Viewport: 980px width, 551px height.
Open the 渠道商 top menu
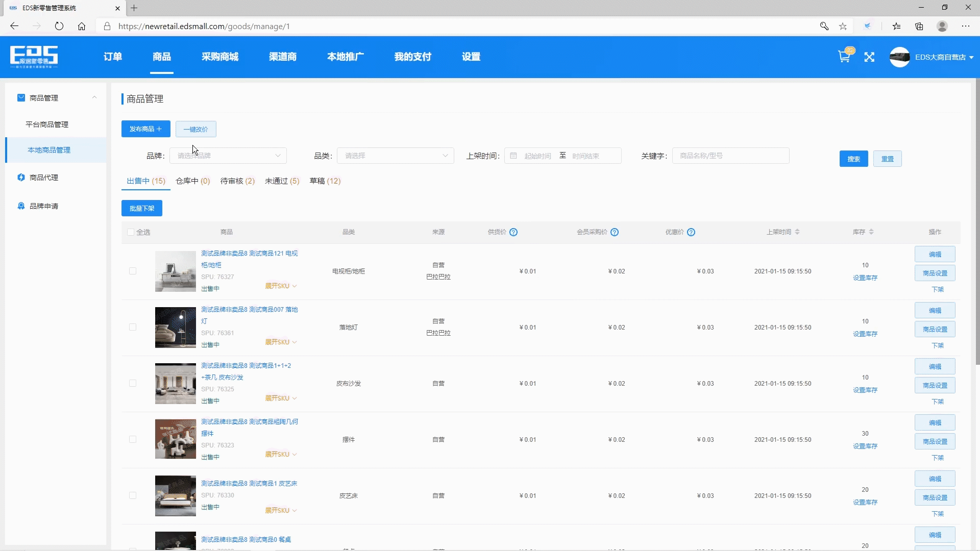tap(283, 57)
